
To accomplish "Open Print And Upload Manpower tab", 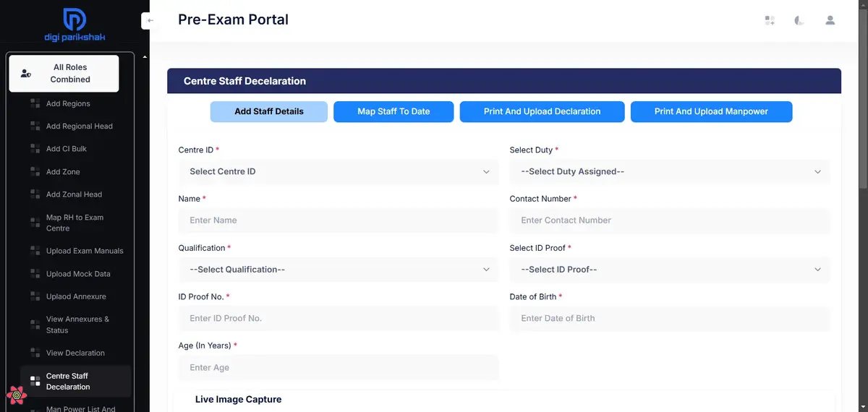I will 711,111.
